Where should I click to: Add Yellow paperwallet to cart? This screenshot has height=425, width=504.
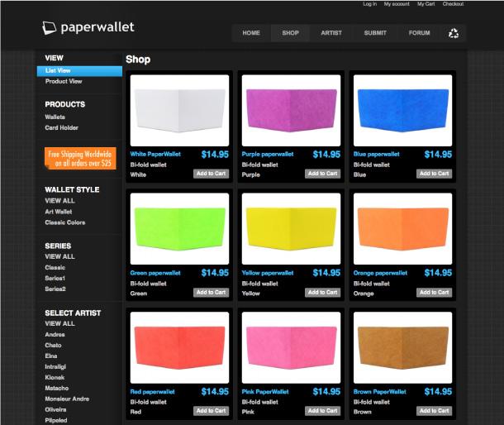click(323, 293)
